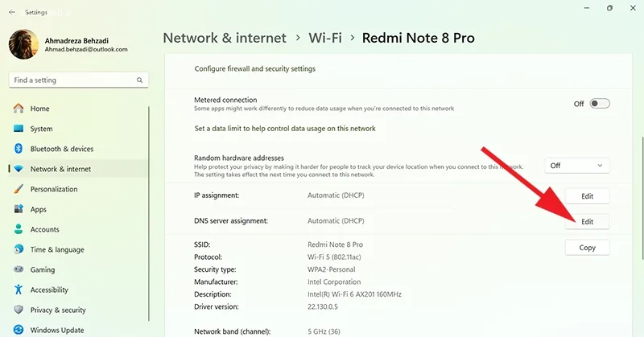The image size is (644, 337).
Task: Open the Apps icon in sidebar
Action: click(x=19, y=209)
